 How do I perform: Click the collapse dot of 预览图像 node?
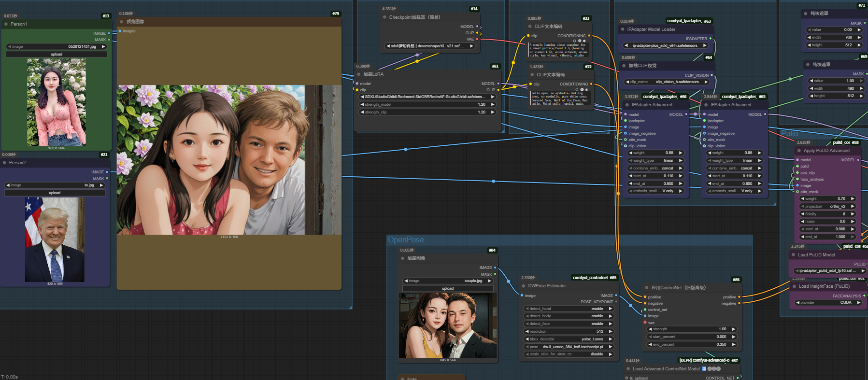point(122,22)
